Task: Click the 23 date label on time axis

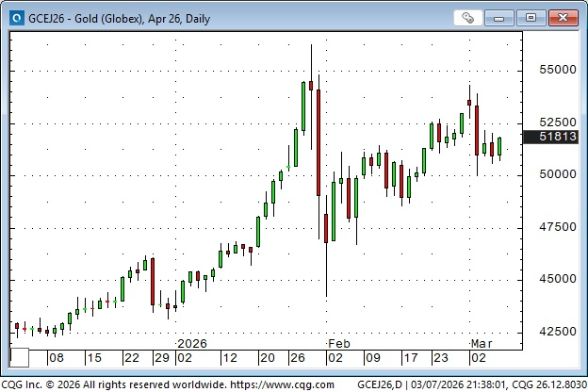Action: tap(441, 358)
